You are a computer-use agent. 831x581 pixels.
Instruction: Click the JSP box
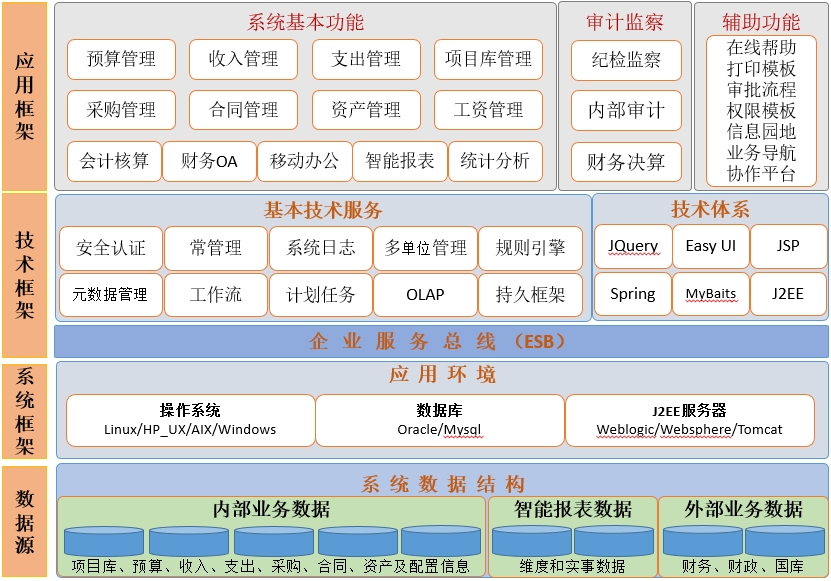(789, 247)
